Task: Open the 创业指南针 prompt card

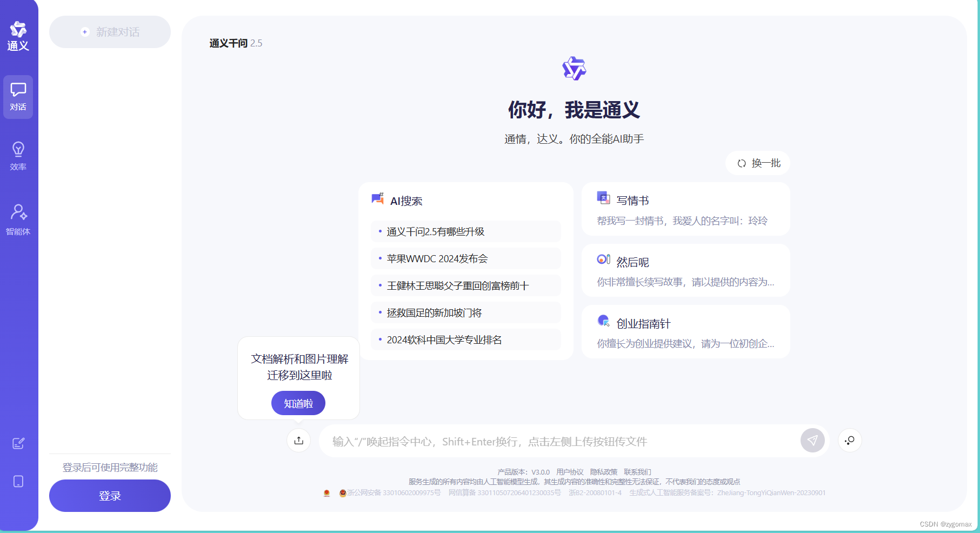Action: pyautogui.click(x=685, y=331)
